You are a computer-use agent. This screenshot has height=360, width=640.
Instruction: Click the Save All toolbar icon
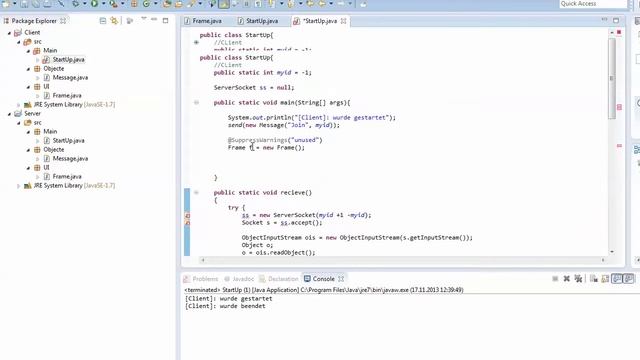36,4
